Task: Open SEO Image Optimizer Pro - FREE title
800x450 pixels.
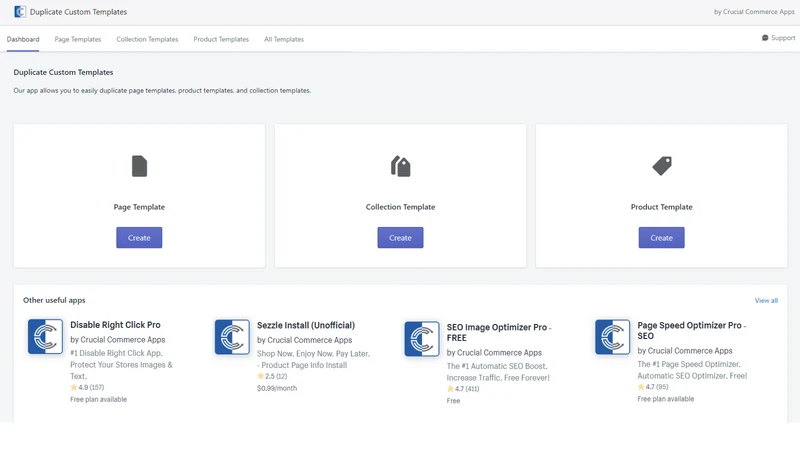Action: 499,333
